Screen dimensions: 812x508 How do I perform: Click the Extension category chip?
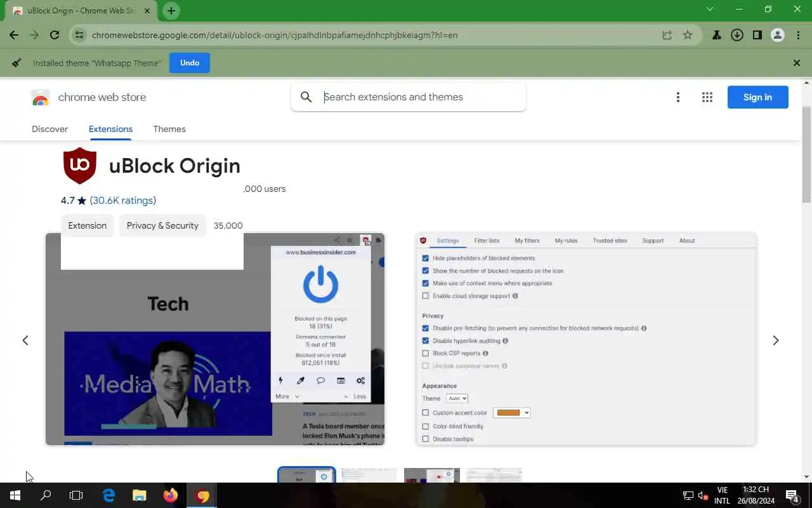pos(88,225)
